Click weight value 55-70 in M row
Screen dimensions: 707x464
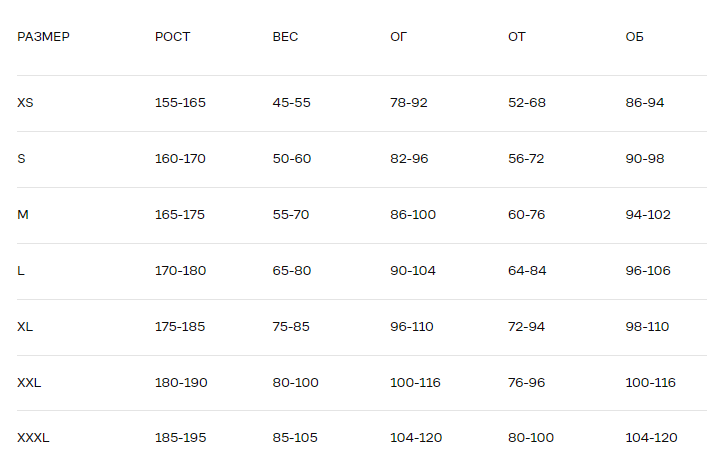coord(291,215)
